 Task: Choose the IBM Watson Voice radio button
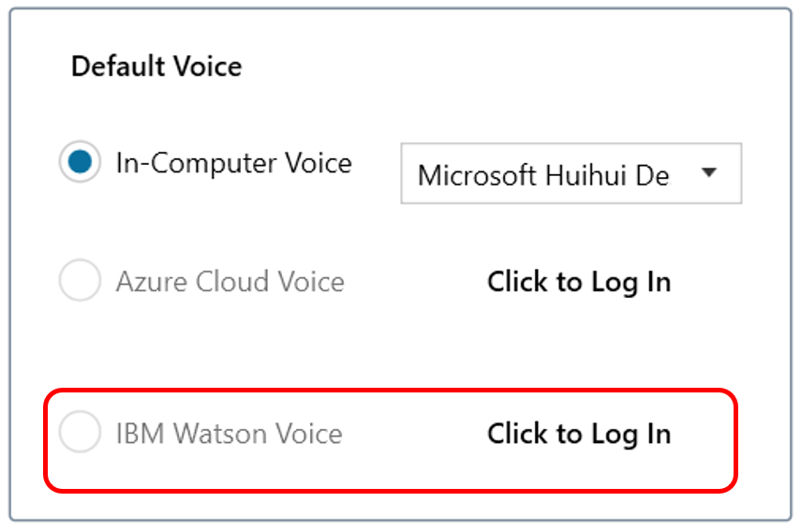tap(80, 434)
